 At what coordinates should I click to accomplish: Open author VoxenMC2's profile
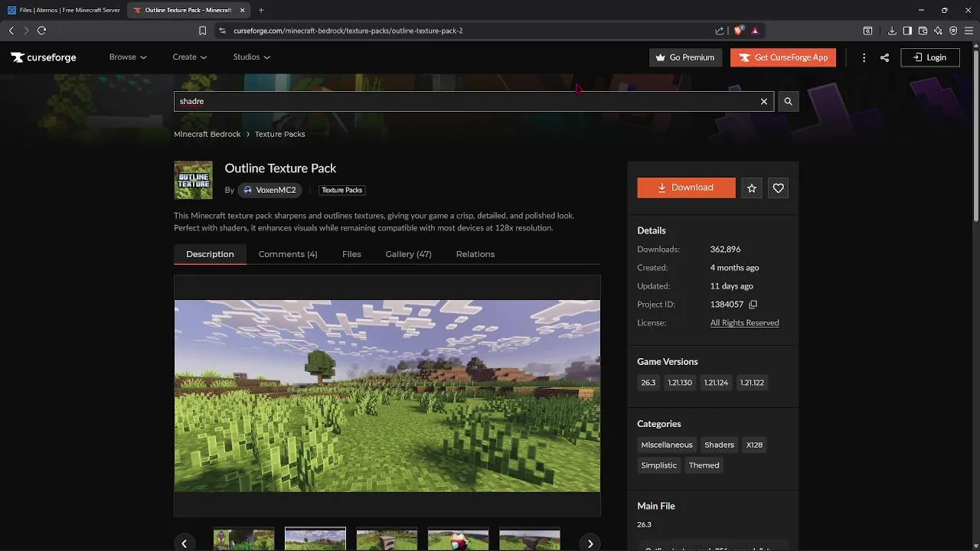(x=270, y=190)
